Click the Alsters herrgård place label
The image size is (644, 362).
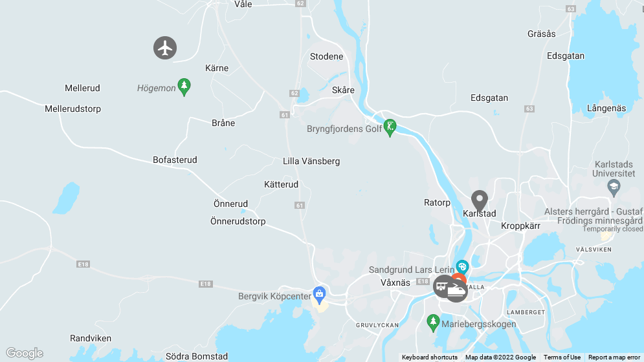pos(594,216)
